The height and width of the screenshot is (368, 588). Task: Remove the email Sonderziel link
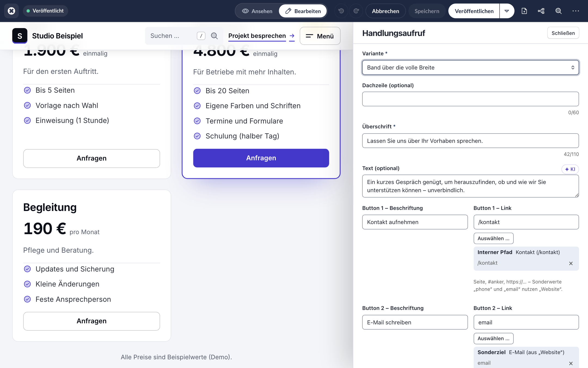pos(571,363)
